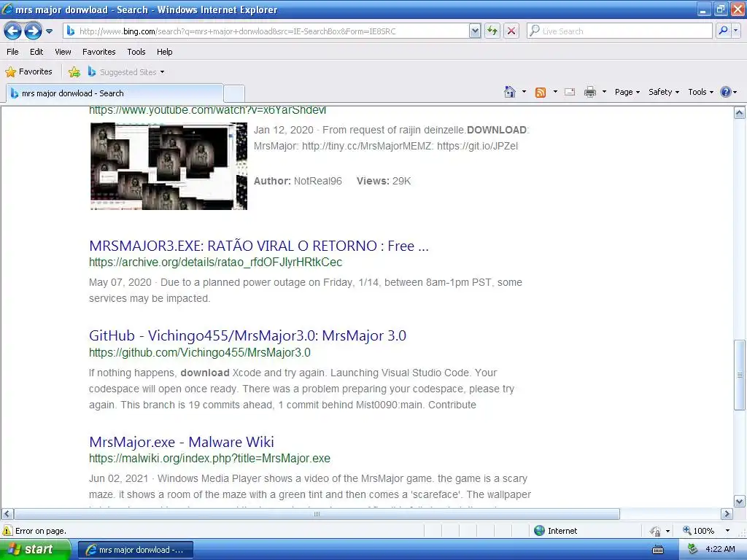This screenshot has width=747, height=560.
Task: Open the Help menu
Action: [x=164, y=52]
